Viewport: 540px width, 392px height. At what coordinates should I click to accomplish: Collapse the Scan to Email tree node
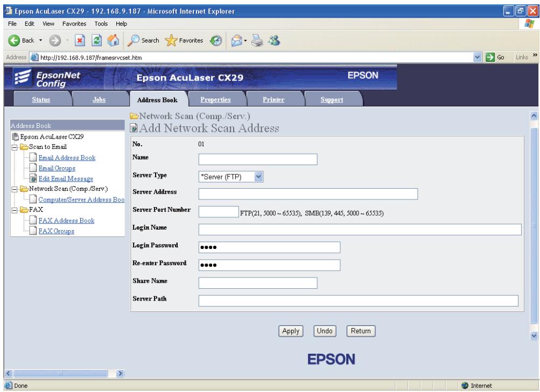[x=15, y=147]
